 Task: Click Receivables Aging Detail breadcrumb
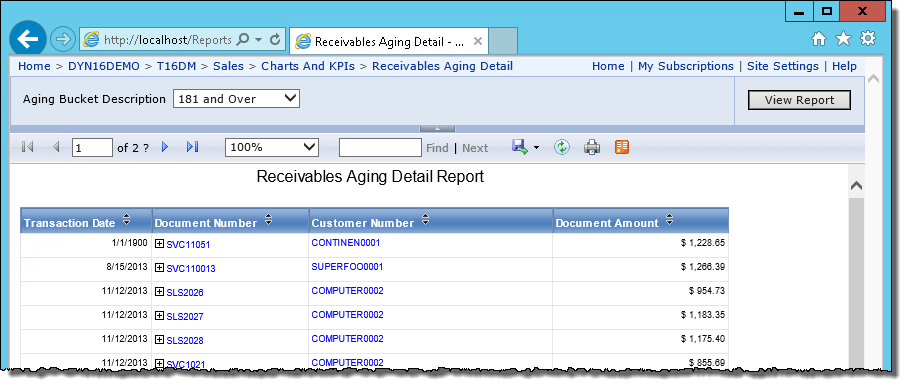443,66
